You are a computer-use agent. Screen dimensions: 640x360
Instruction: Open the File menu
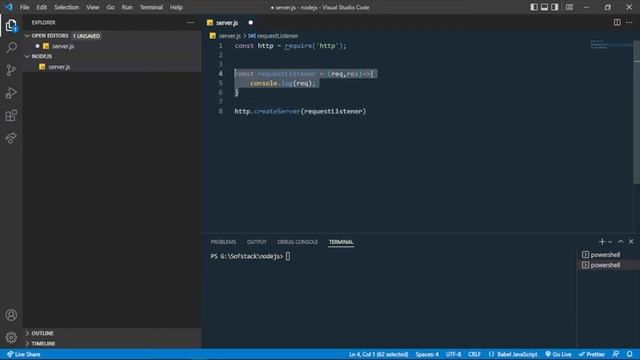tap(24, 7)
